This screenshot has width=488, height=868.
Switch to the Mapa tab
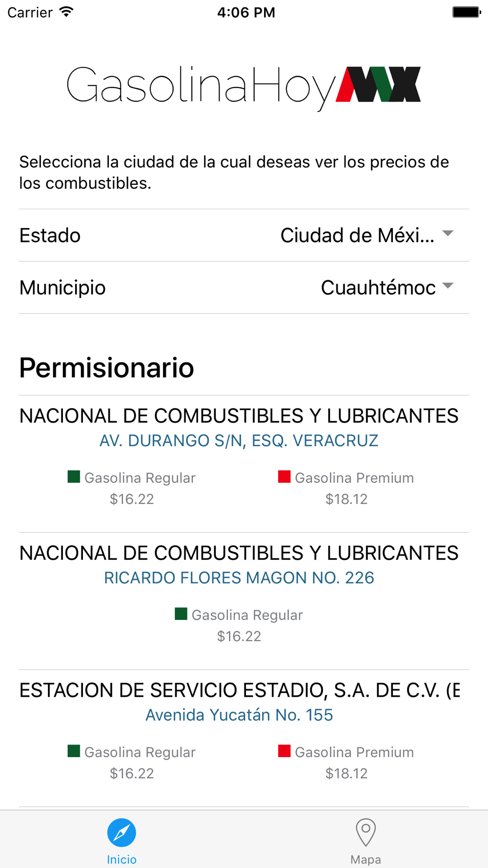point(366,840)
